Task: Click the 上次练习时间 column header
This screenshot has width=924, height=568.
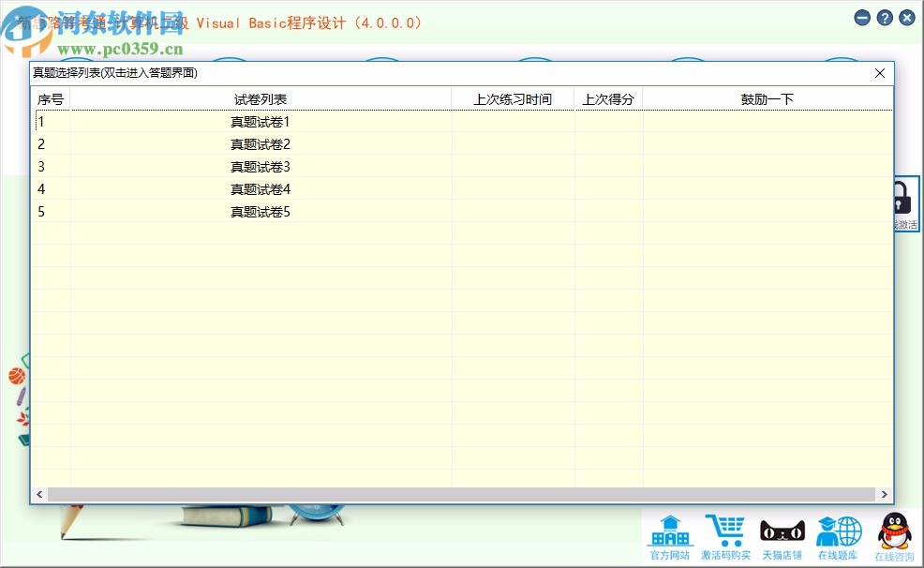Action: pos(513,98)
